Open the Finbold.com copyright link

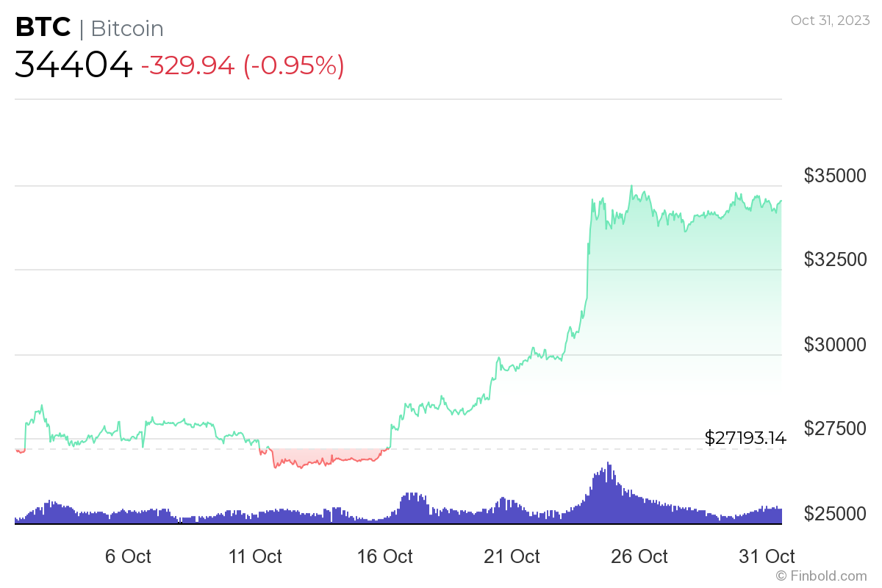tap(821, 576)
